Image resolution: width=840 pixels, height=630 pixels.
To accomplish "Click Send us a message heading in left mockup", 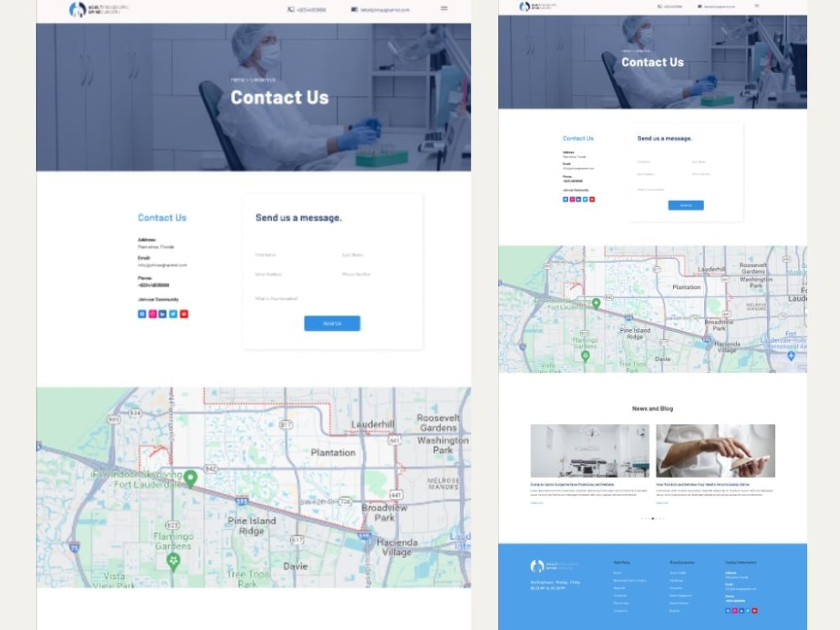I will click(x=298, y=218).
